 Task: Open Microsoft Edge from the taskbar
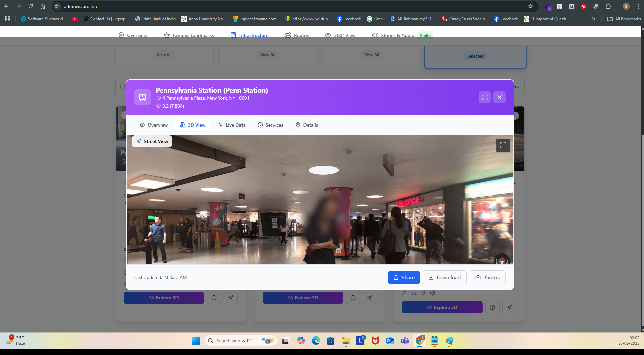(316, 341)
